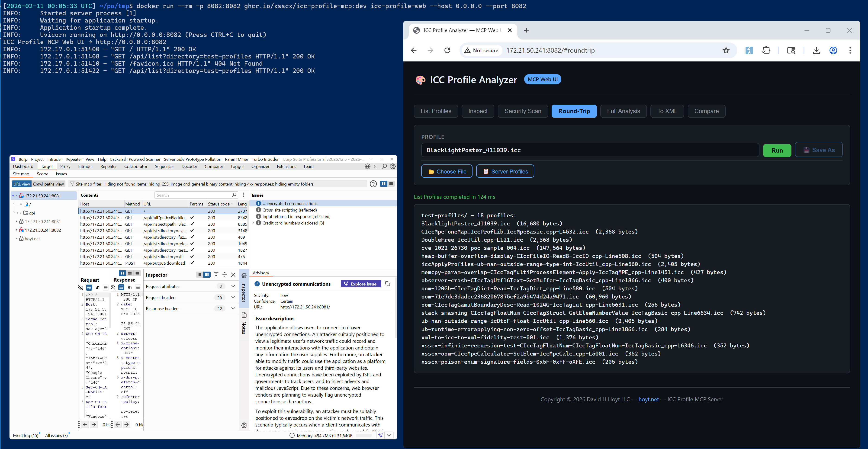Bookmark page with star icon

tap(726, 51)
